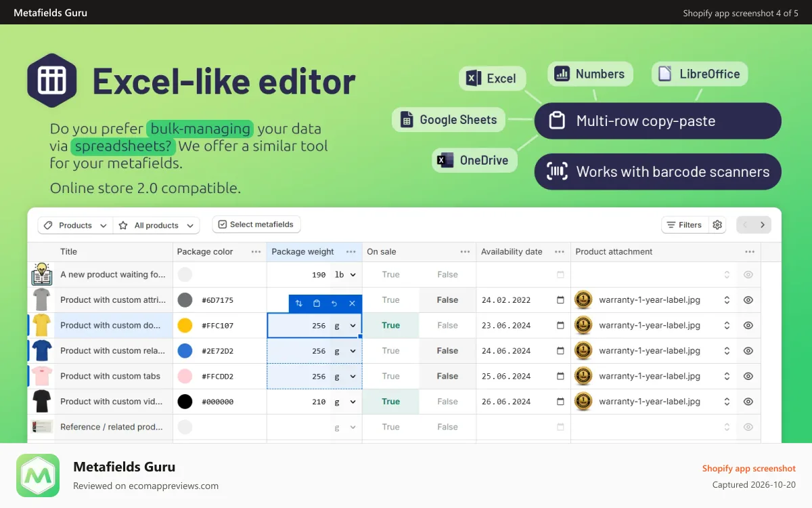Open the lb weight unit dropdown
This screenshot has height=508, width=812.
[345, 274]
